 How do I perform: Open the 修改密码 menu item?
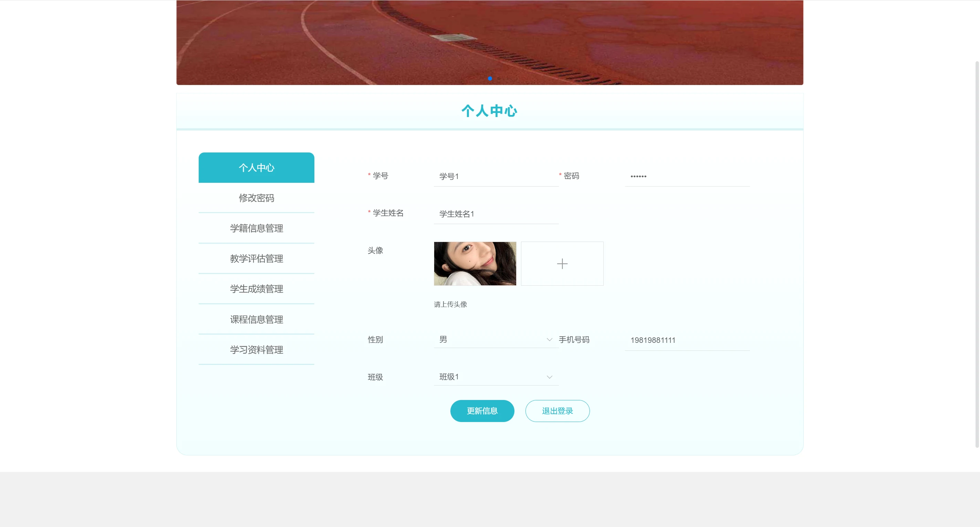click(256, 198)
